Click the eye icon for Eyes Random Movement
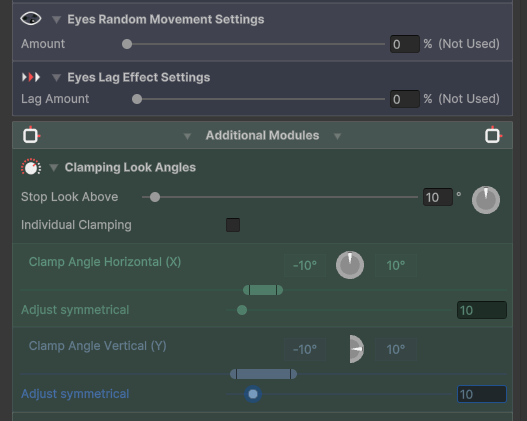The height and width of the screenshot is (421, 527). [31, 18]
